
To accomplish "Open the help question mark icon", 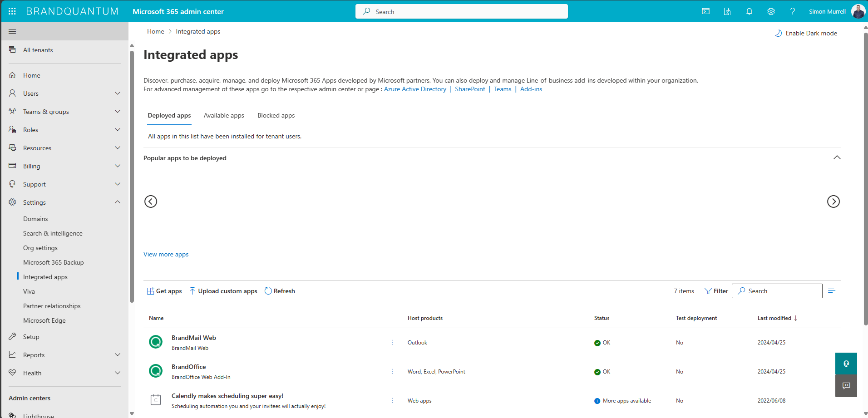I will coord(793,11).
